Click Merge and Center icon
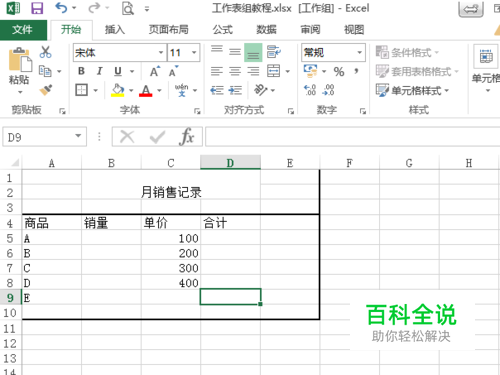Viewport: 500px width, 375px height. pos(274,71)
